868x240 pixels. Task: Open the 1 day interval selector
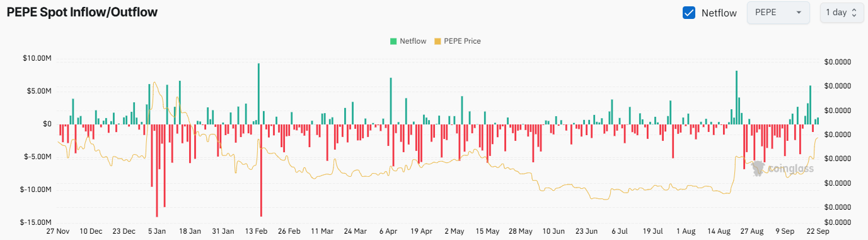[x=841, y=13]
